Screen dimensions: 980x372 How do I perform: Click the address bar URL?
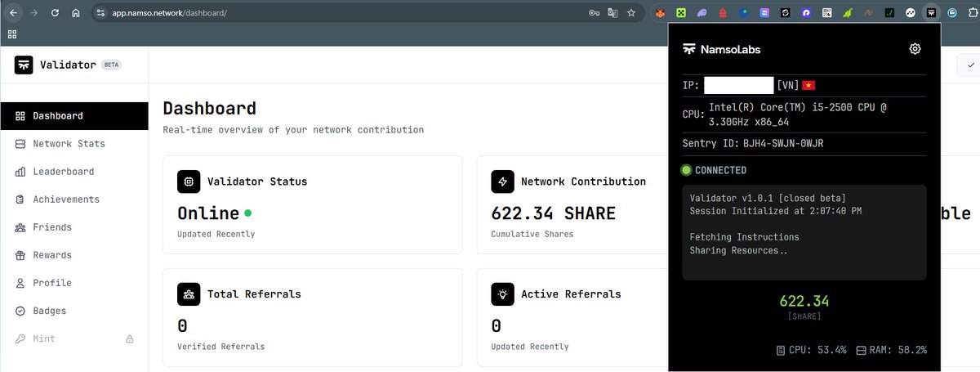point(169,13)
